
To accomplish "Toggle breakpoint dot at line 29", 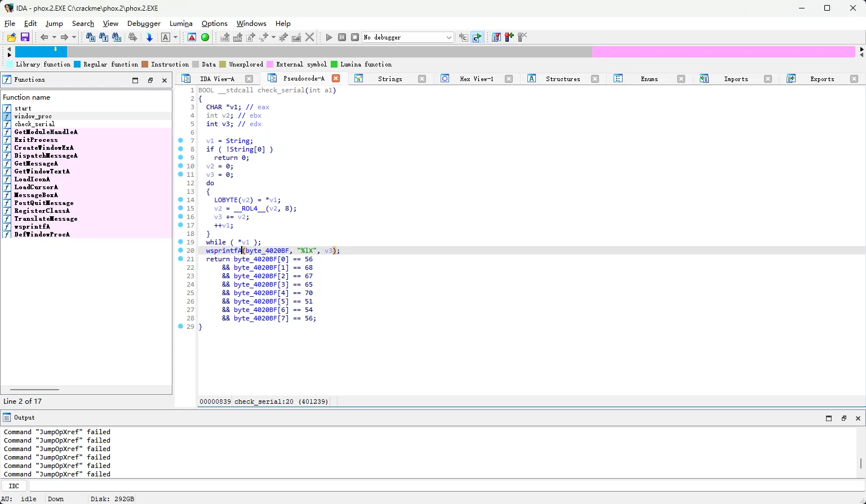I will tap(181, 327).
